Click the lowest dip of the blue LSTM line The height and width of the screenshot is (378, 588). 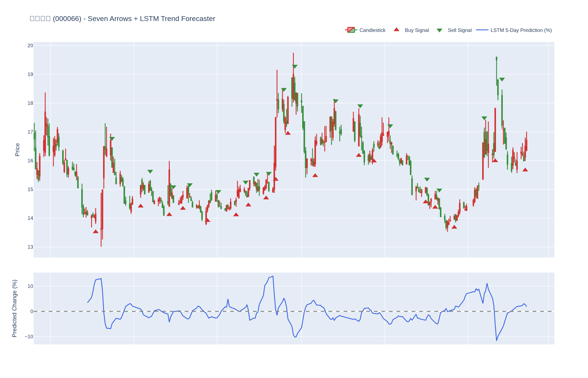coord(496,340)
